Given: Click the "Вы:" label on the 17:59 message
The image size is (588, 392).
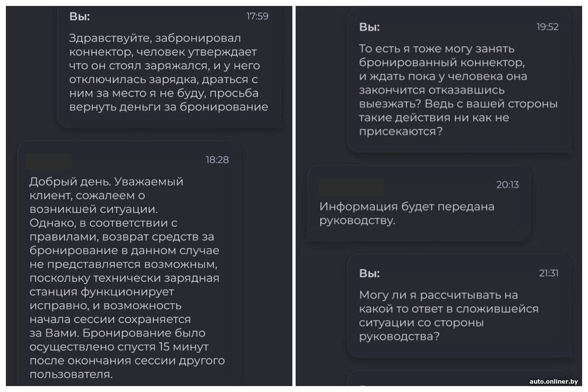Looking at the screenshot, I should (x=79, y=16).
